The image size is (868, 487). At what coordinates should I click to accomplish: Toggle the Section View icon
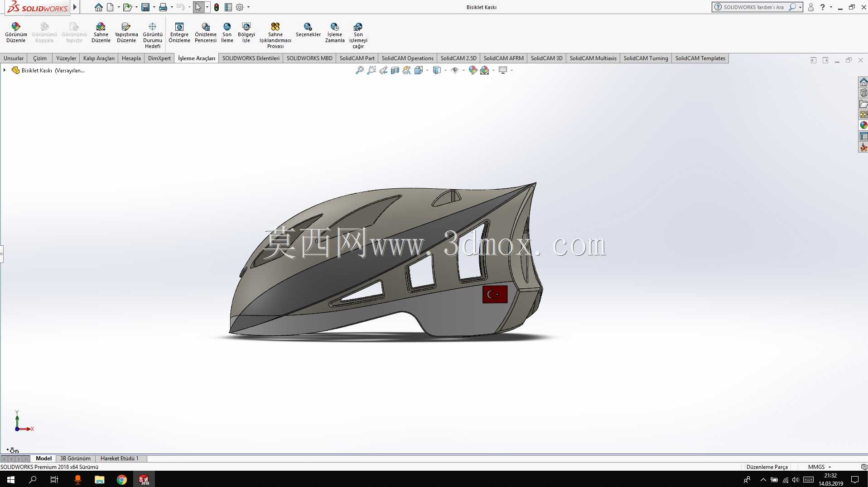(x=395, y=70)
